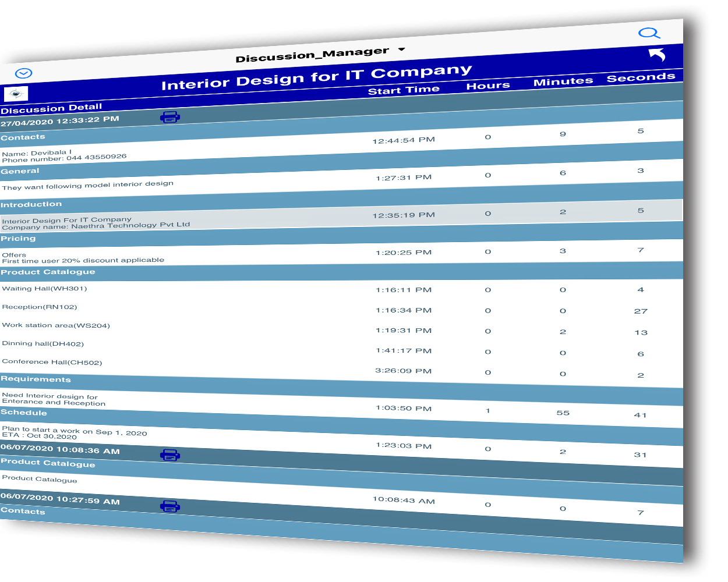This screenshot has width=728, height=582.
Task: Select the Conference Hall(CH502) row
Action: (x=341, y=367)
